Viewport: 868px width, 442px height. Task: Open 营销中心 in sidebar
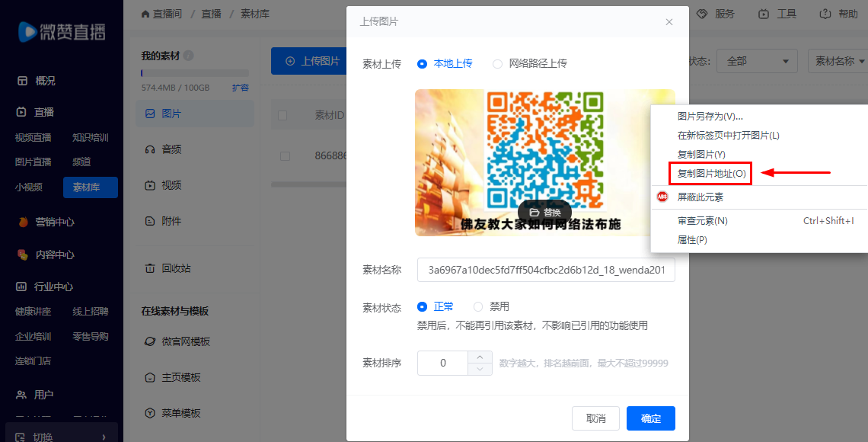[46, 222]
